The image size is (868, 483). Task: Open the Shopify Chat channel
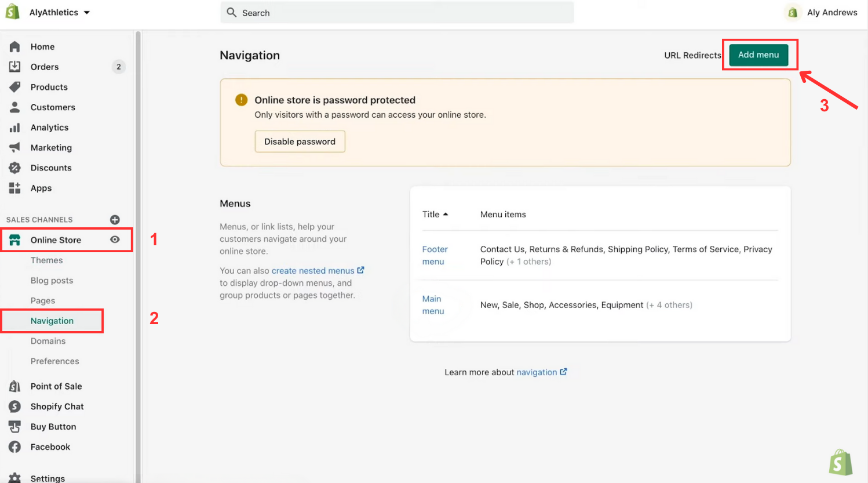[57, 406]
